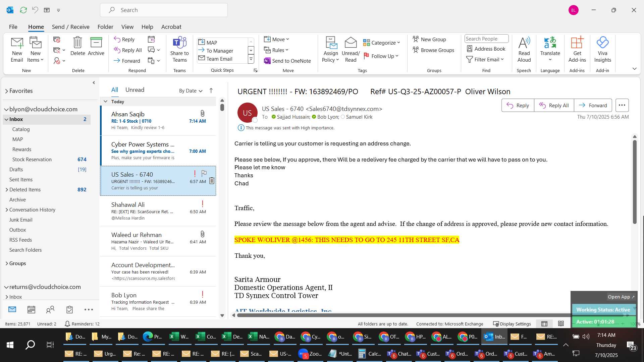Archive the selected message with Archive icon
Image resolution: width=644 pixels, height=362 pixels.
(96, 46)
